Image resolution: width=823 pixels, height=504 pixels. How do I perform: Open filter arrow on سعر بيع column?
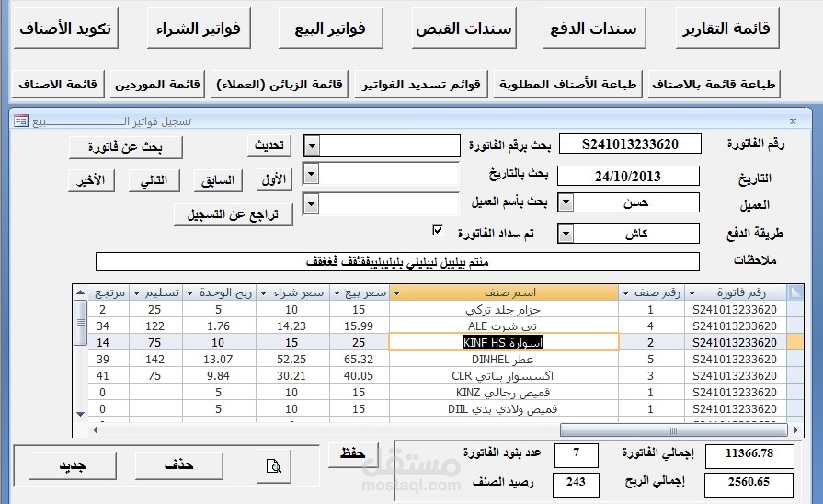[x=337, y=293]
